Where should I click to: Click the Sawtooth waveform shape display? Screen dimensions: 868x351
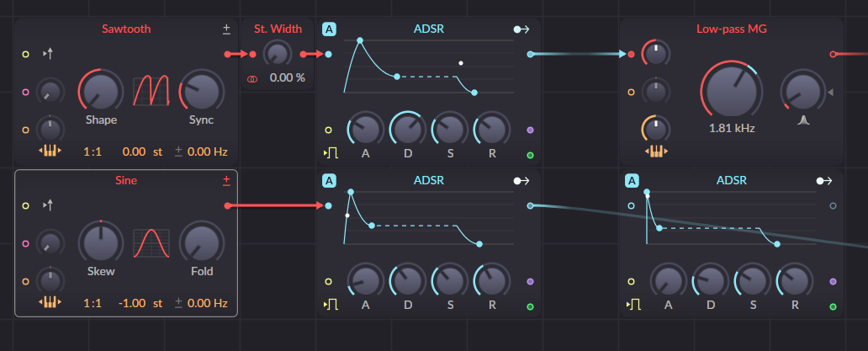click(151, 90)
